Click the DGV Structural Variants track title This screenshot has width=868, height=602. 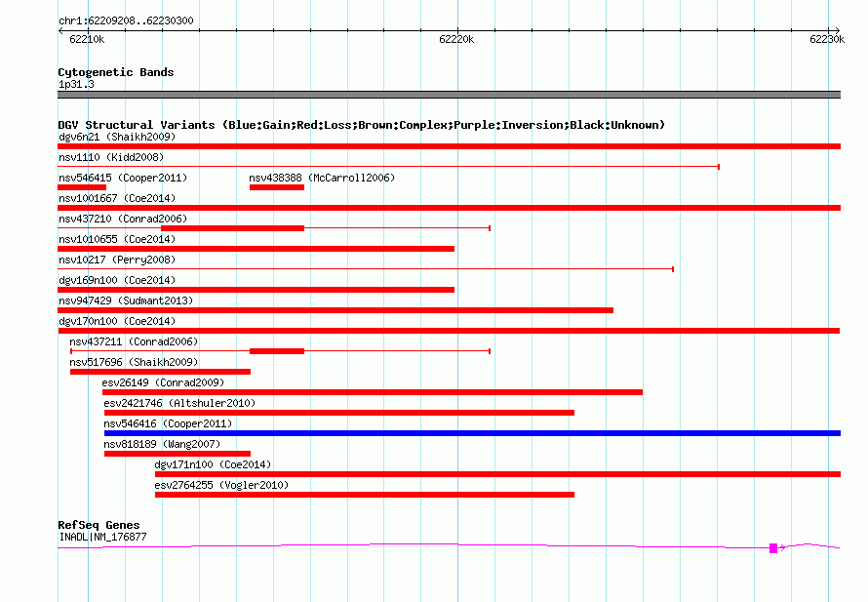(362, 125)
